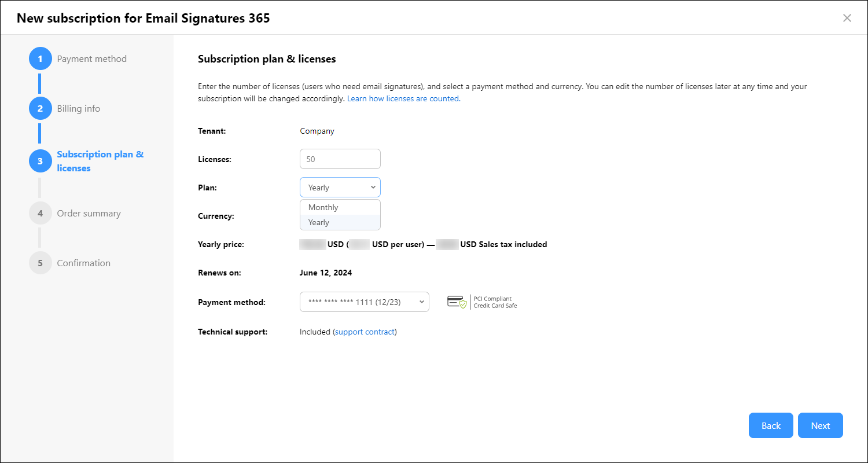Select the Billing info step label
The width and height of the screenshot is (868, 463).
[x=79, y=109]
